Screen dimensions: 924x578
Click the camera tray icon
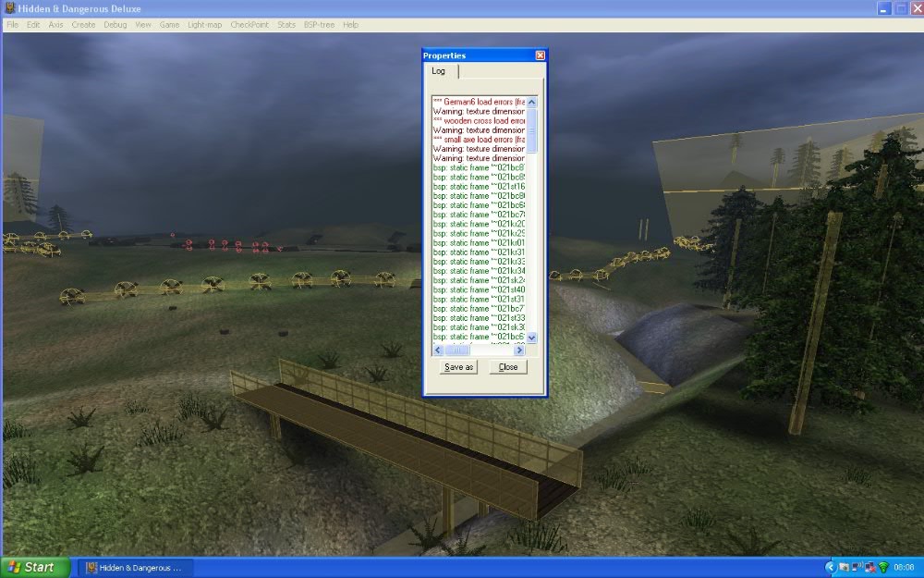[x=844, y=568]
